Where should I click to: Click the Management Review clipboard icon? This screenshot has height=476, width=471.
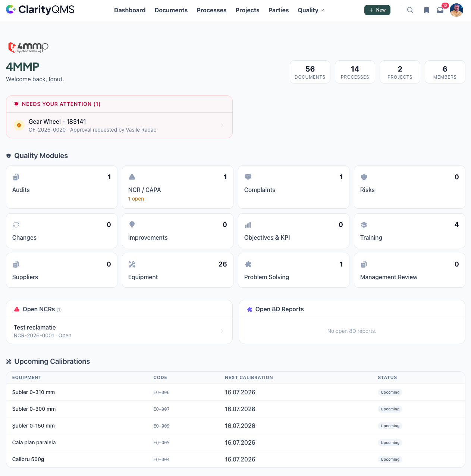click(x=364, y=264)
